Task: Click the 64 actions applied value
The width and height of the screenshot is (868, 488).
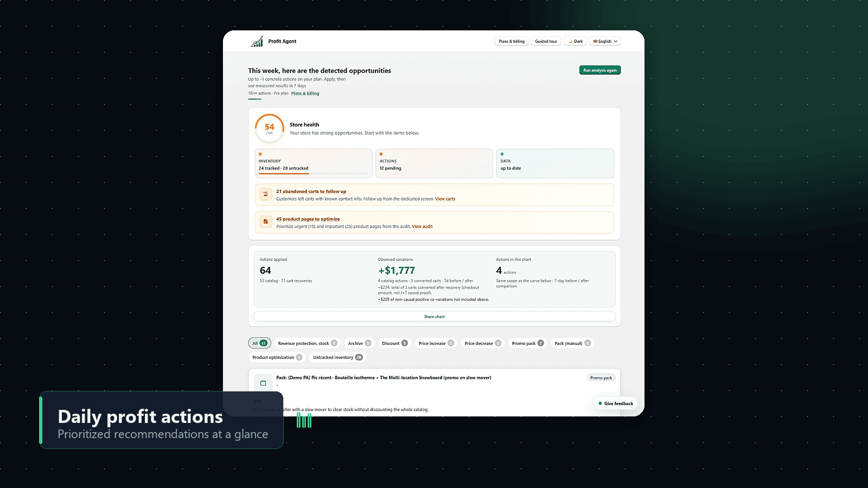Action: click(x=265, y=271)
